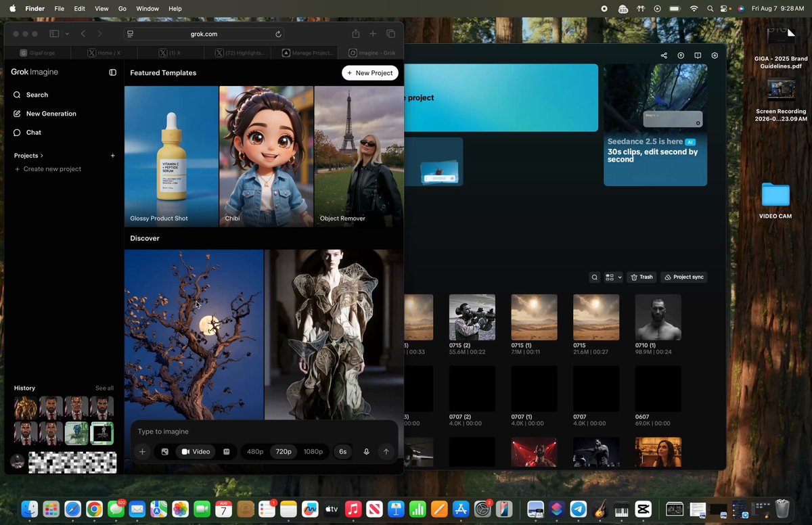The height and width of the screenshot is (525, 812).
Task: Click Project sync button
Action: click(683, 277)
